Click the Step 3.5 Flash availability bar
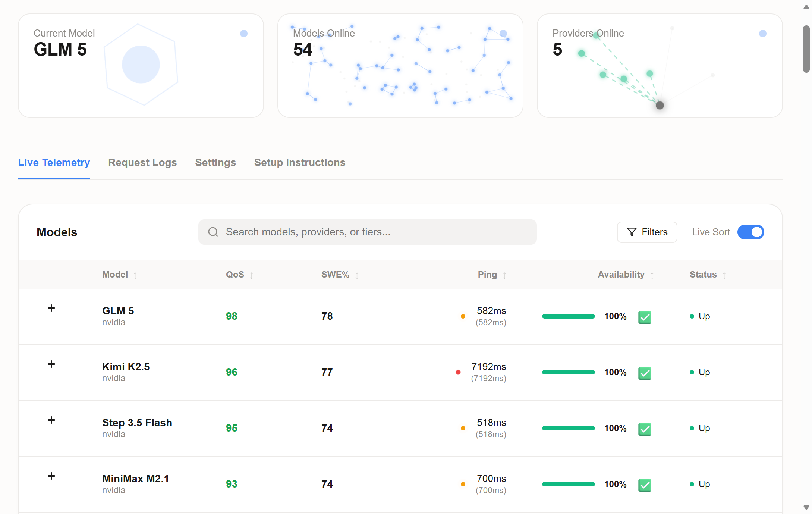Screen dimensions: 812x514 pos(568,428)
